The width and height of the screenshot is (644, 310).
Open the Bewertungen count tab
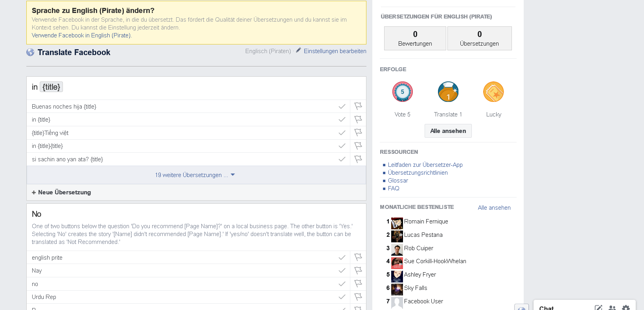(415, 38)
